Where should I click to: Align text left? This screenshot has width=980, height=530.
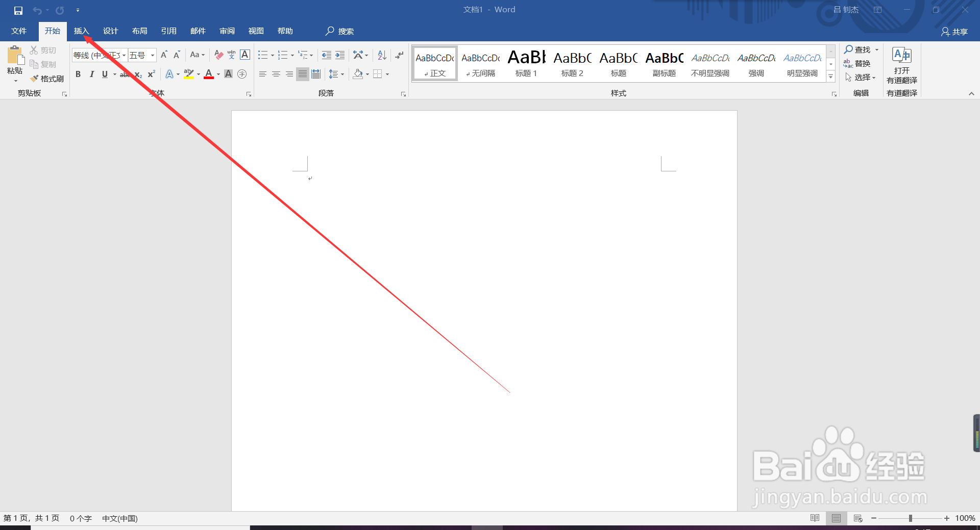pyautogui.click(x=263, y=74)
